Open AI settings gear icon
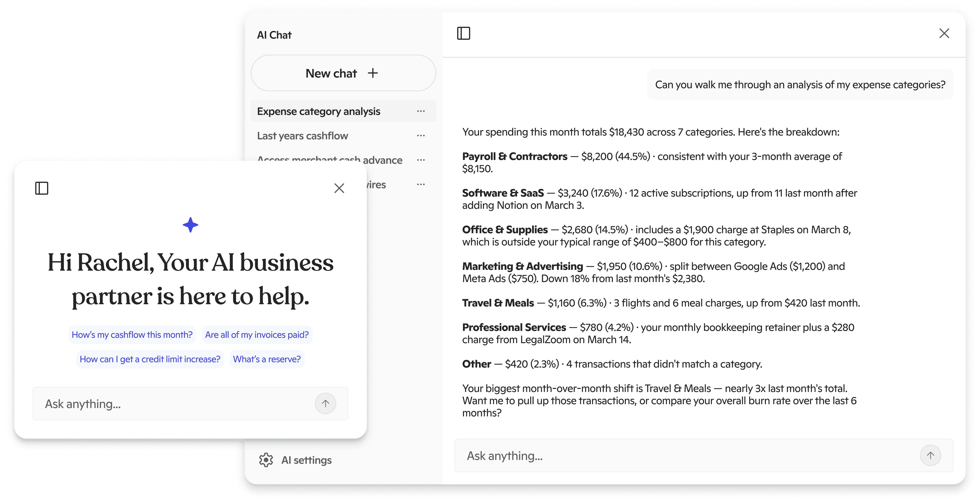This screenshot has width=980, height=501. tap(266, 460)
